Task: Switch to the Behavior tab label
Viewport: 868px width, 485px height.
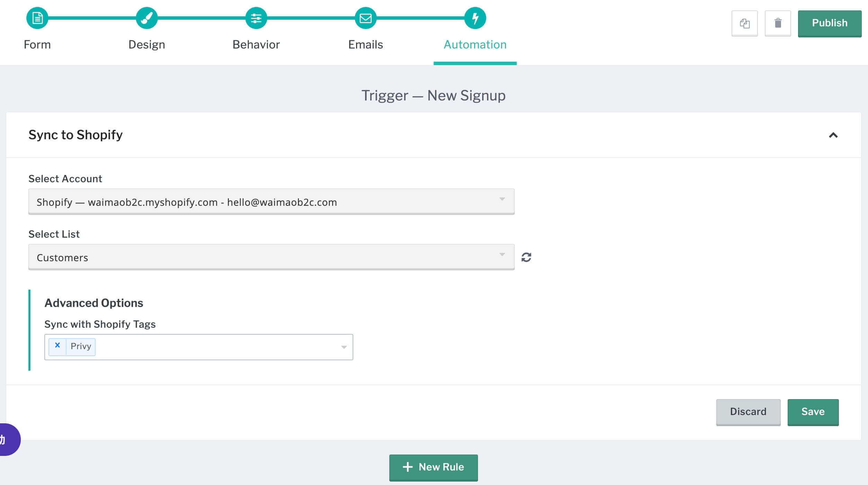Action: point(256,45)
